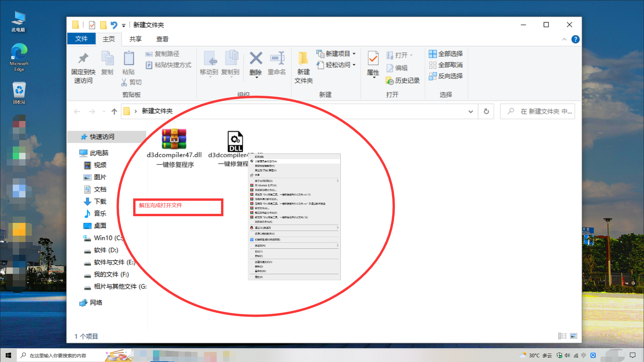Switch to large thumbnails view icon
644x362 pixels.
point(574,336)
